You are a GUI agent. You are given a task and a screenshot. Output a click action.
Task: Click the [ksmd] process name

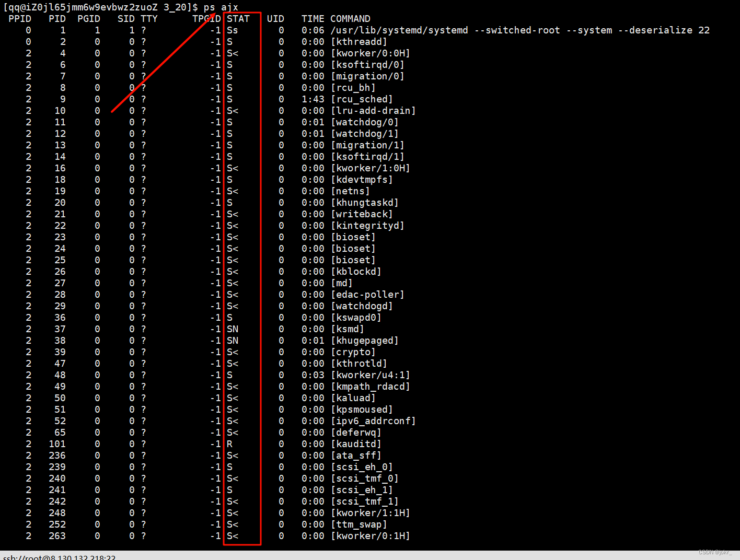pos(348,329)
